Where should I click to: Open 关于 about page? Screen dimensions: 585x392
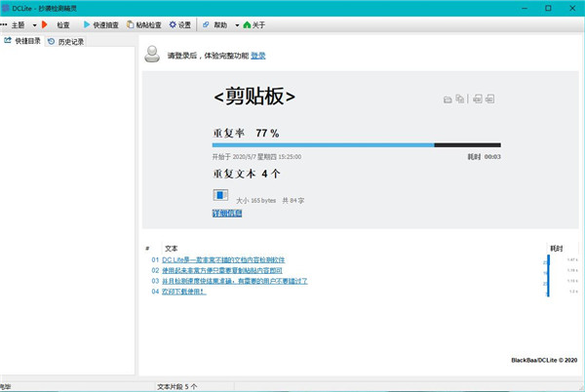coord(255,24)
